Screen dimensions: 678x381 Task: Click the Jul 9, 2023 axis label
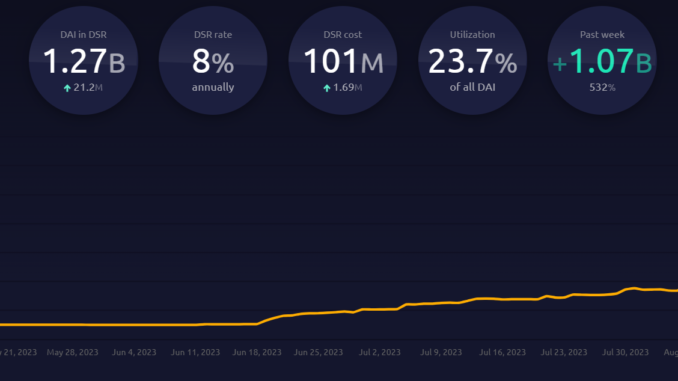pyautogui.click(x=441, y=352)
